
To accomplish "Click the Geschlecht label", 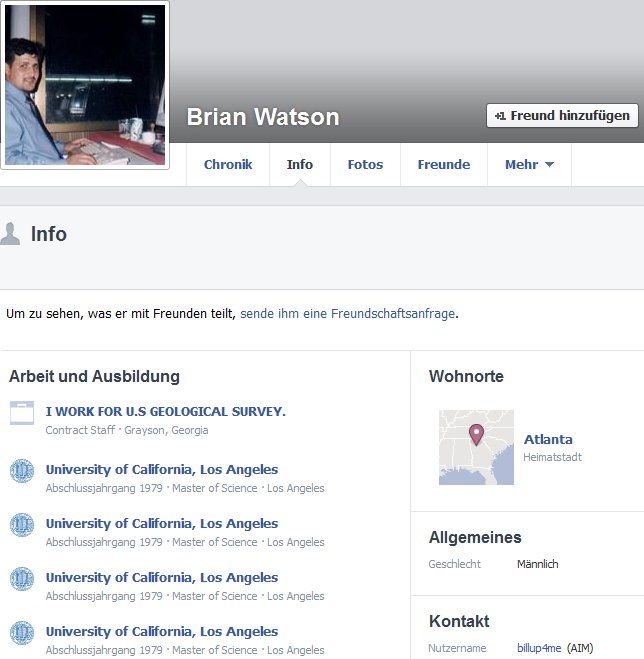I will tap(454, 564).
